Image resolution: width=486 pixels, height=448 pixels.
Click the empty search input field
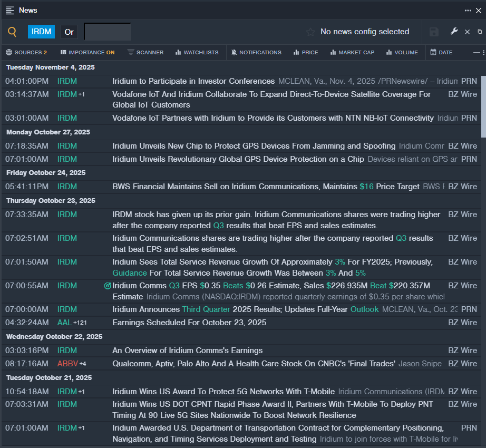coord(108,32)
